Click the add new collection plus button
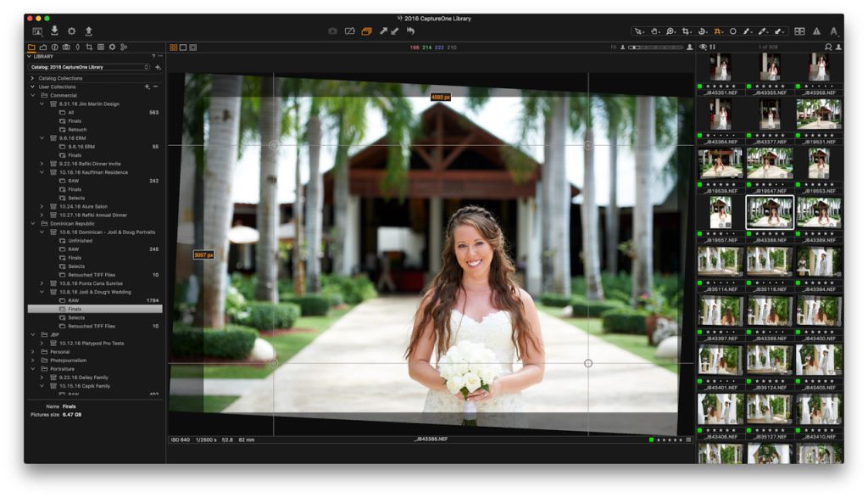This screenshot has height=498, width=868. point(146,86)
